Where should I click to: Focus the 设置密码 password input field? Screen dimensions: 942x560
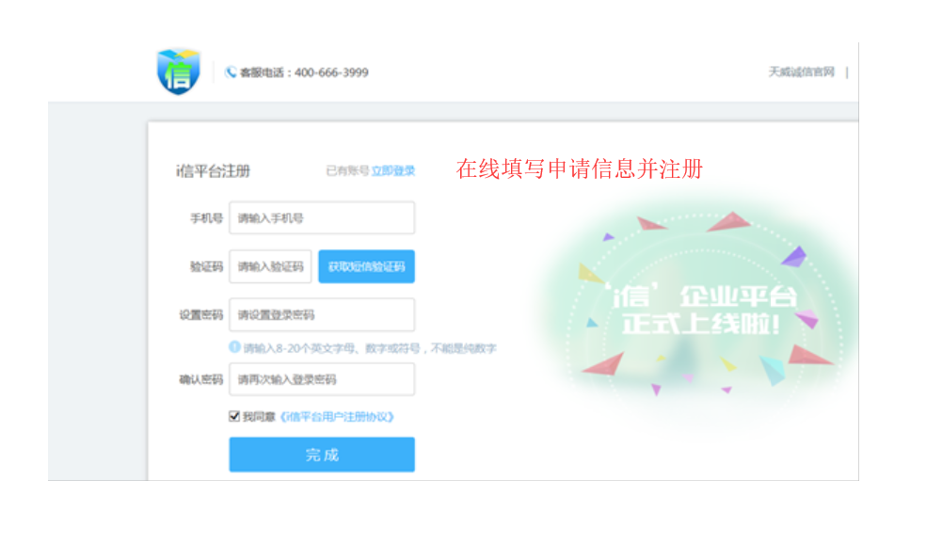tap(321, 315)
